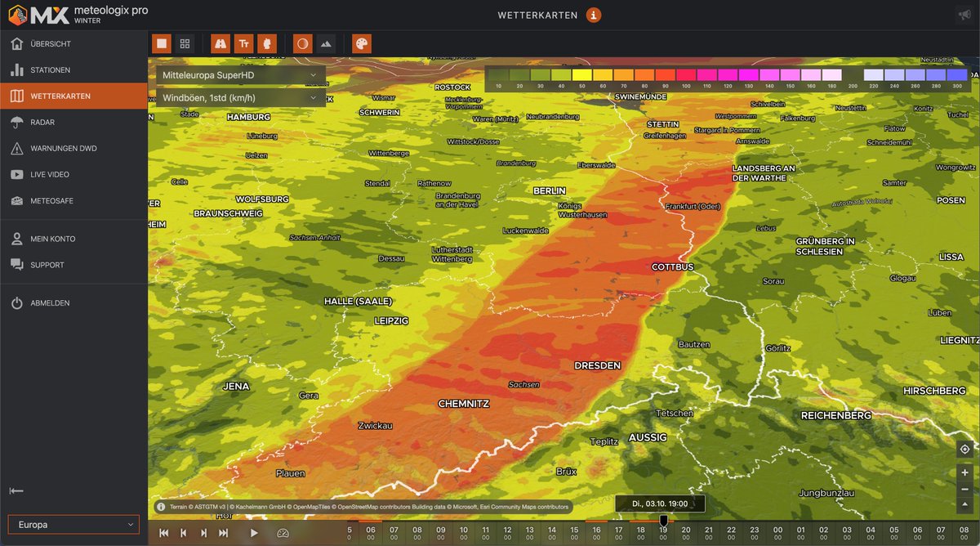
Task: Open the color palette settings
Action: 361,44
